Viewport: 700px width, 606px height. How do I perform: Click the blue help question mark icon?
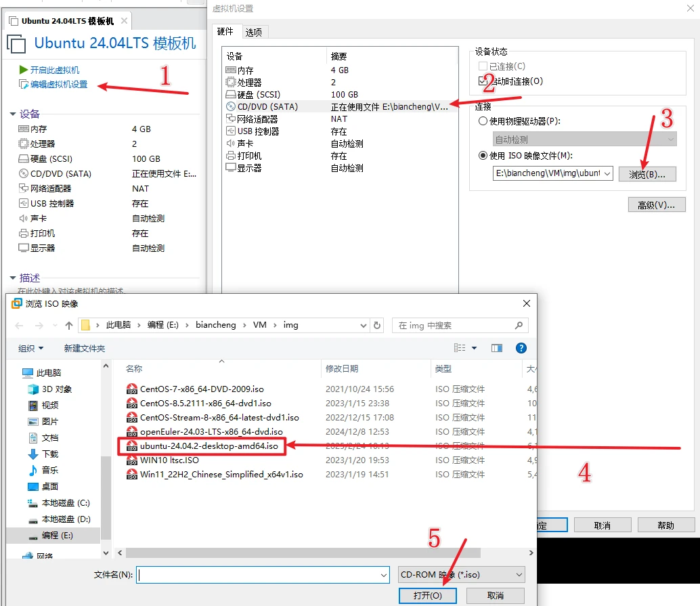521,348
